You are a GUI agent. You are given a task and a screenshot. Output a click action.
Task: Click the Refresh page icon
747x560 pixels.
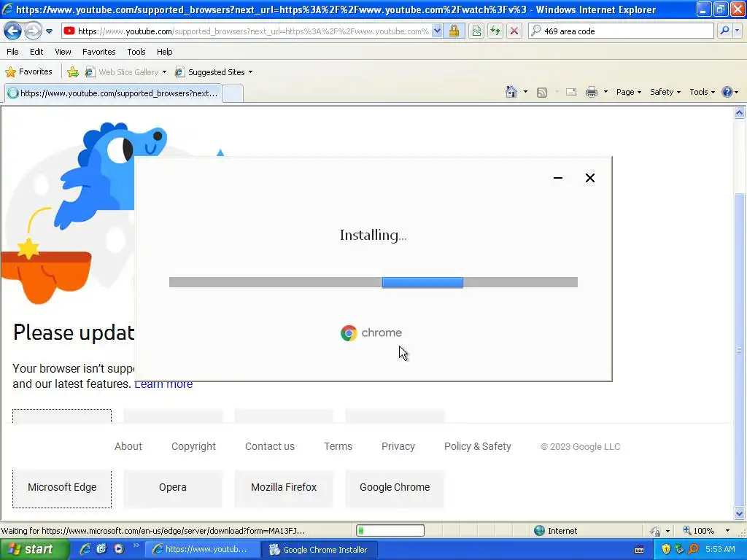(x=495, y=31)
